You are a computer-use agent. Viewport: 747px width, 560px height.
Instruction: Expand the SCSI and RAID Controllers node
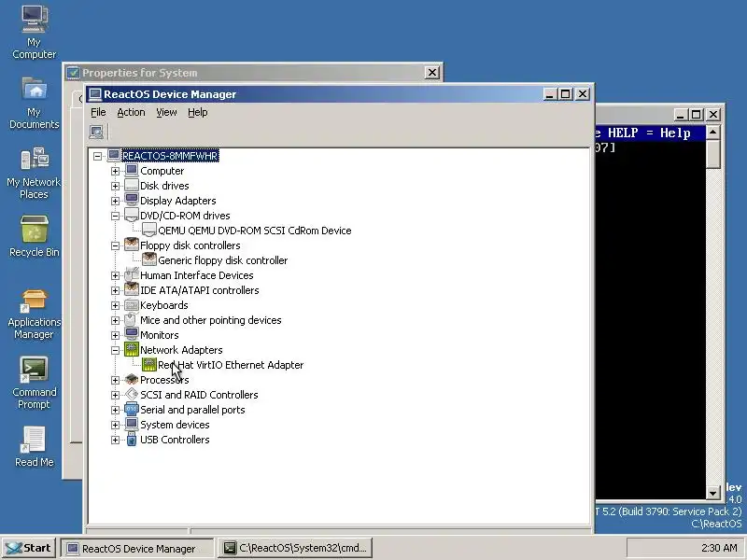click(x=115, y=395)
